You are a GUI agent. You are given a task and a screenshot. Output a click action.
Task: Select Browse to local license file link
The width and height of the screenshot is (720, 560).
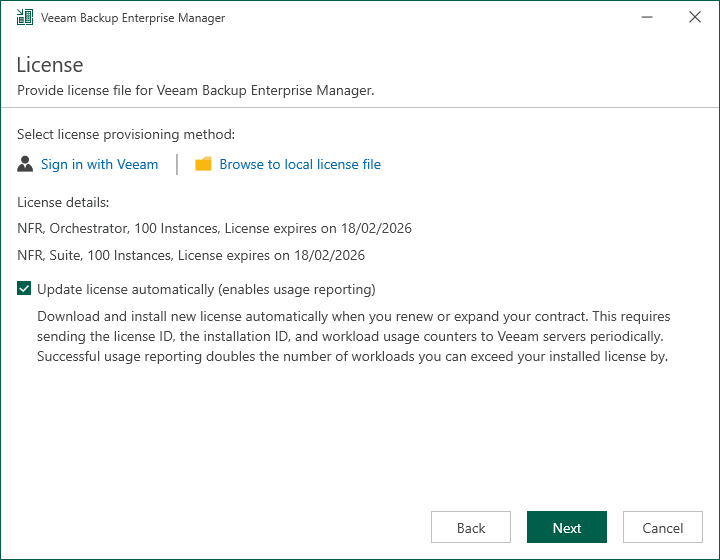300,164
